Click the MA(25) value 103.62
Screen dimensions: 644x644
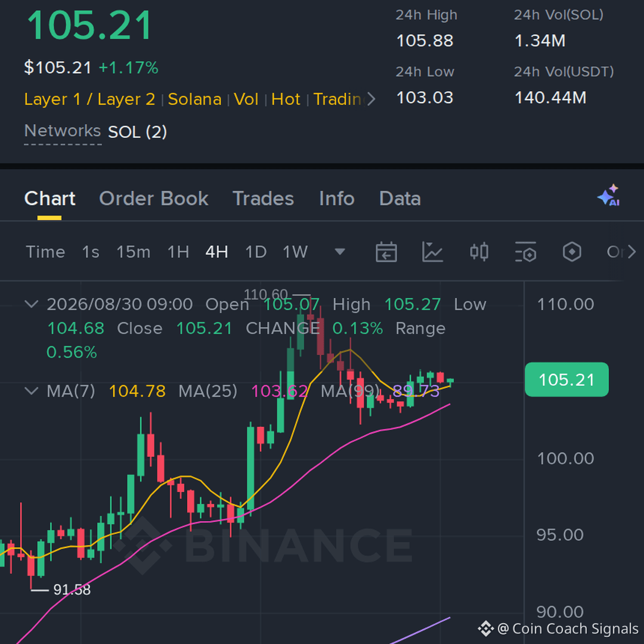(279, 391)
